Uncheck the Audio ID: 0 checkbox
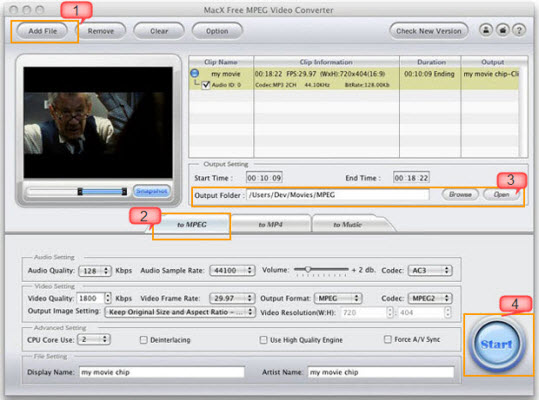 click(x=206, y=85)
